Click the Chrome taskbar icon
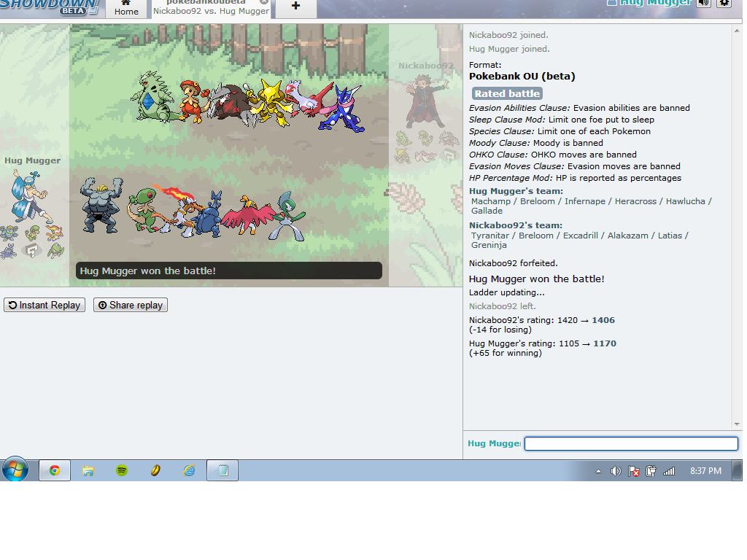Viewport: 747px width, 560px height. pyautogui.click(x=55, y=470)
